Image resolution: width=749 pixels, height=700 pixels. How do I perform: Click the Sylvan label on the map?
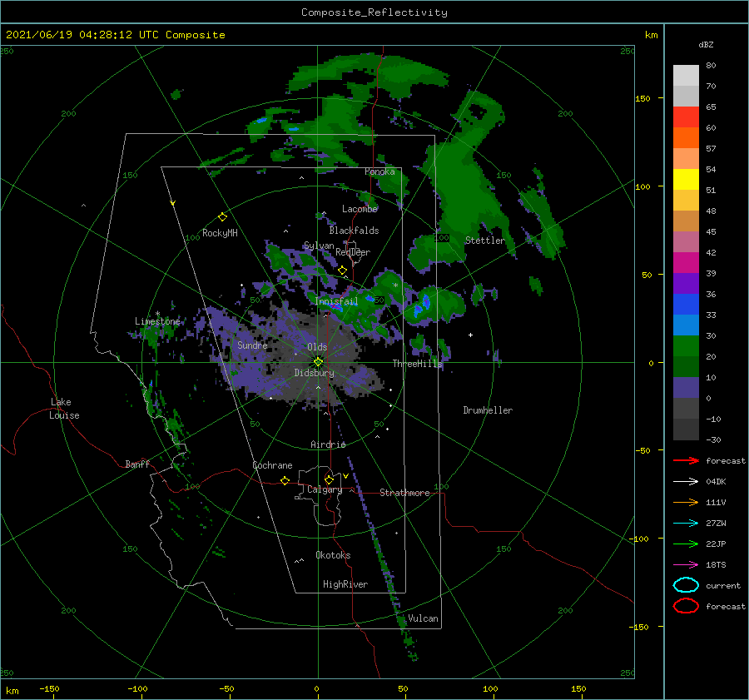[x=319, y=246]
